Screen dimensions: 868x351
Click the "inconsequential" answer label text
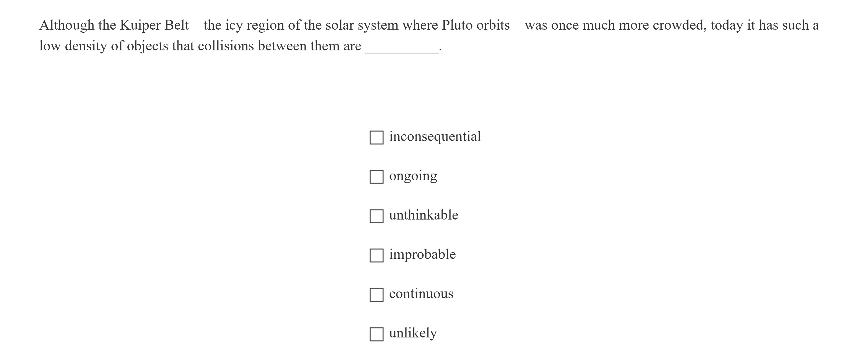(435, 136)
